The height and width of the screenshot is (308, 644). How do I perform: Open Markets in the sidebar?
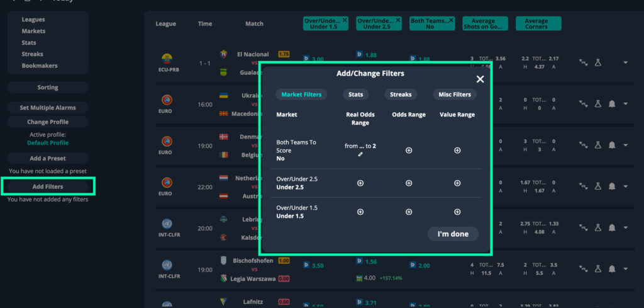coord(34,31)
